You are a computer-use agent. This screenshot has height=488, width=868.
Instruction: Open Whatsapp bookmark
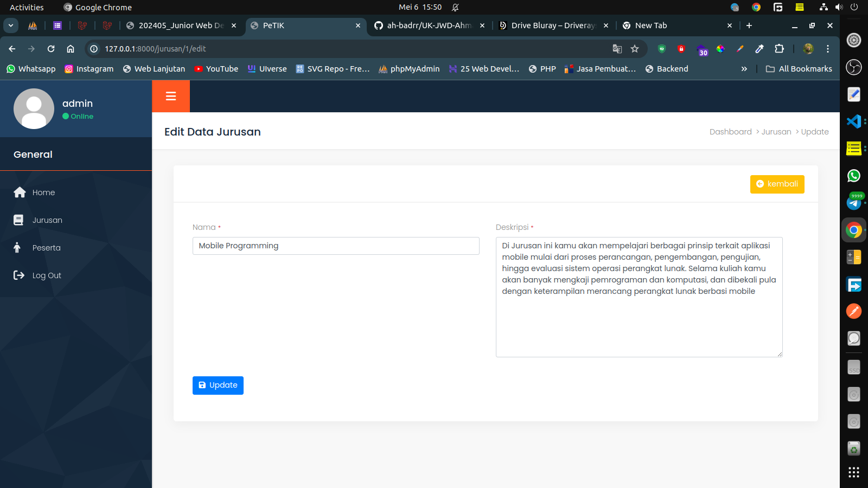coord(31,69)
